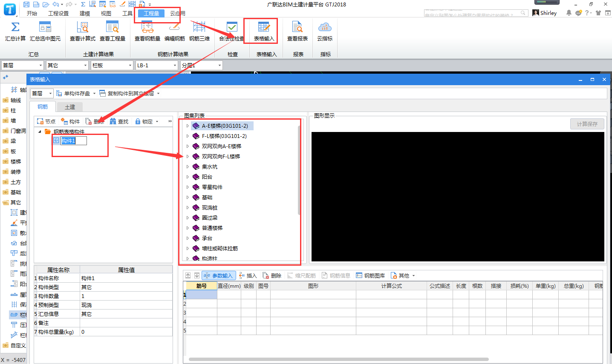This screenshot has height=364, width=612.
Task: Select 圈过梁 in atlas list
Action: [x=209, y=218]
